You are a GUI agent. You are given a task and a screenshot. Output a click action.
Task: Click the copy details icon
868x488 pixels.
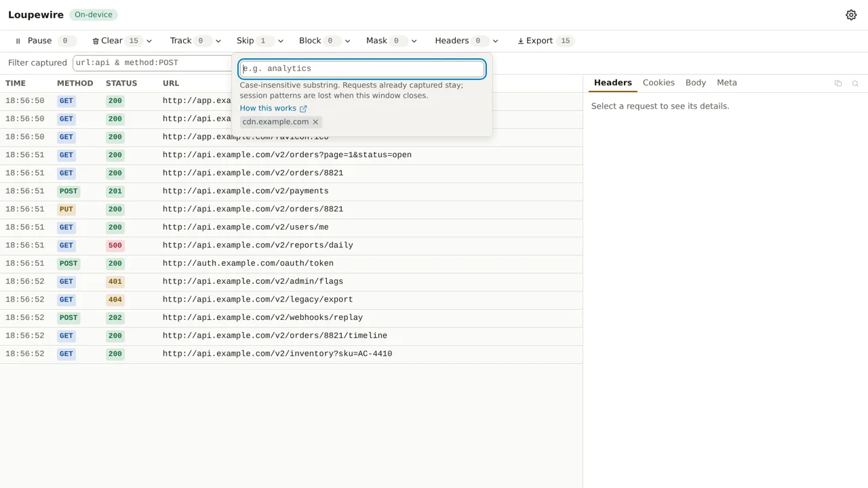838,83
